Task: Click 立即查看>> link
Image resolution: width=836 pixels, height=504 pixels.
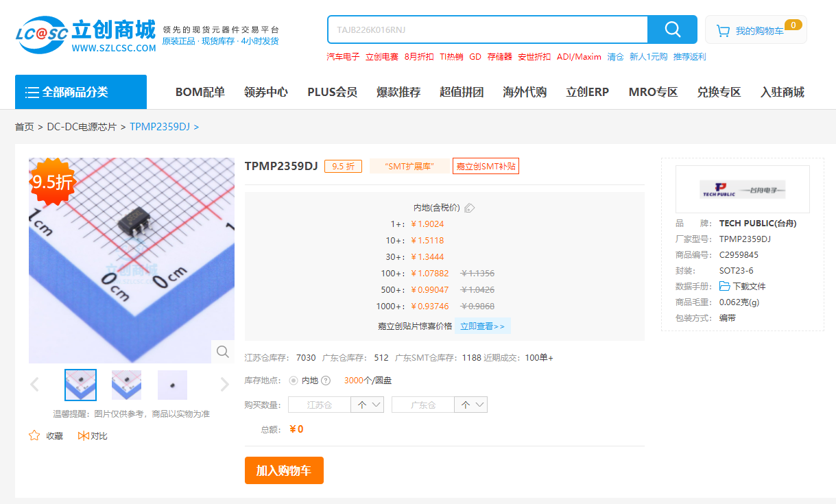Action: point(482,326)
